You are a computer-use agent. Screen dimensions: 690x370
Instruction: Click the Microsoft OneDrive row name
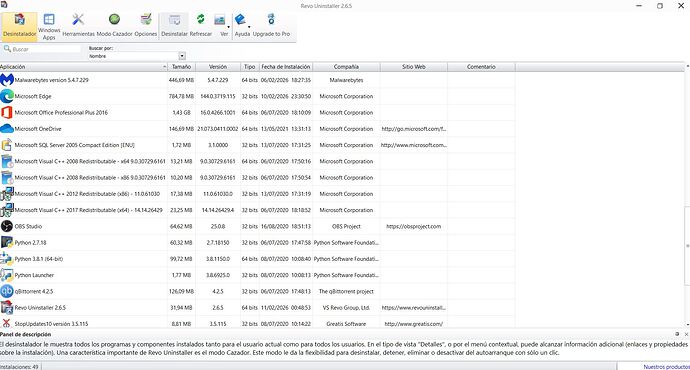(38, 129)
